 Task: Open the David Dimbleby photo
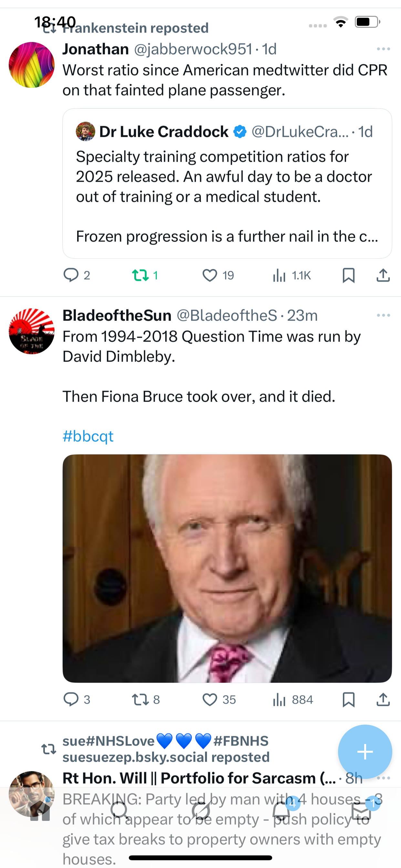coord(227,568)
